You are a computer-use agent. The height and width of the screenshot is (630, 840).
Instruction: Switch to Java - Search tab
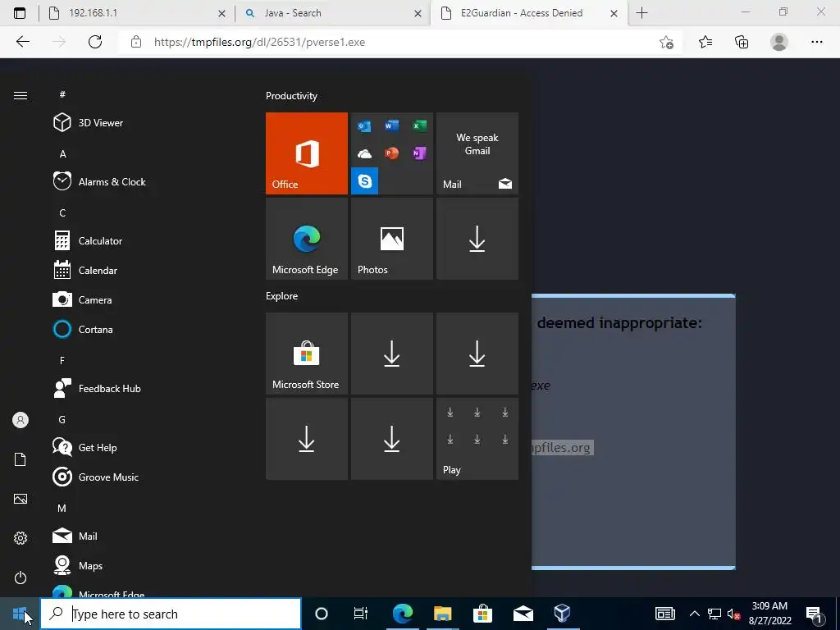point(332,13)
